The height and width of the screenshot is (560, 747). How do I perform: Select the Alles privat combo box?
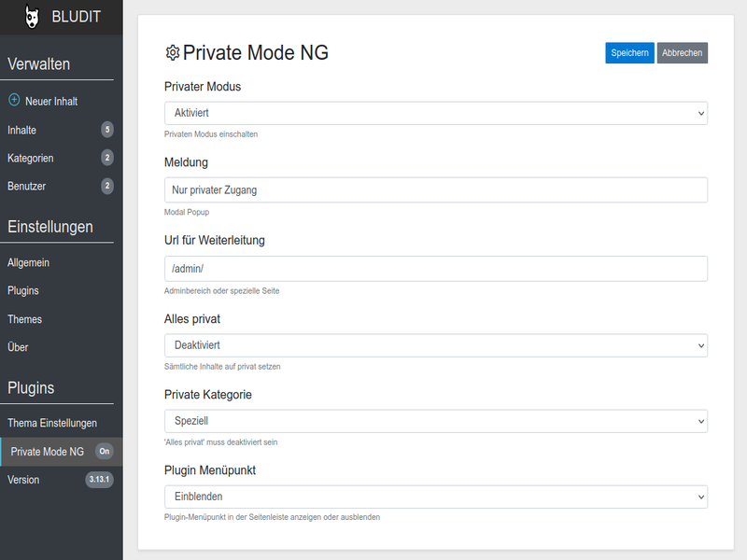(437, 344)
